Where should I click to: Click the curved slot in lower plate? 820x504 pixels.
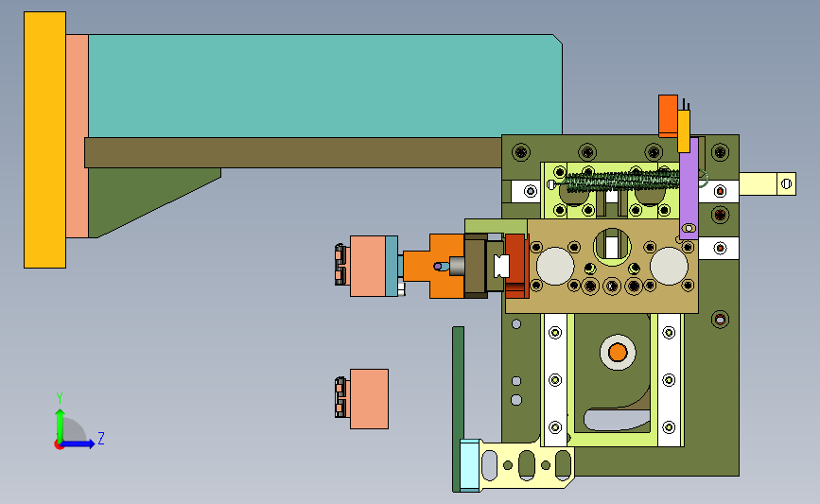tap(617, 419)
